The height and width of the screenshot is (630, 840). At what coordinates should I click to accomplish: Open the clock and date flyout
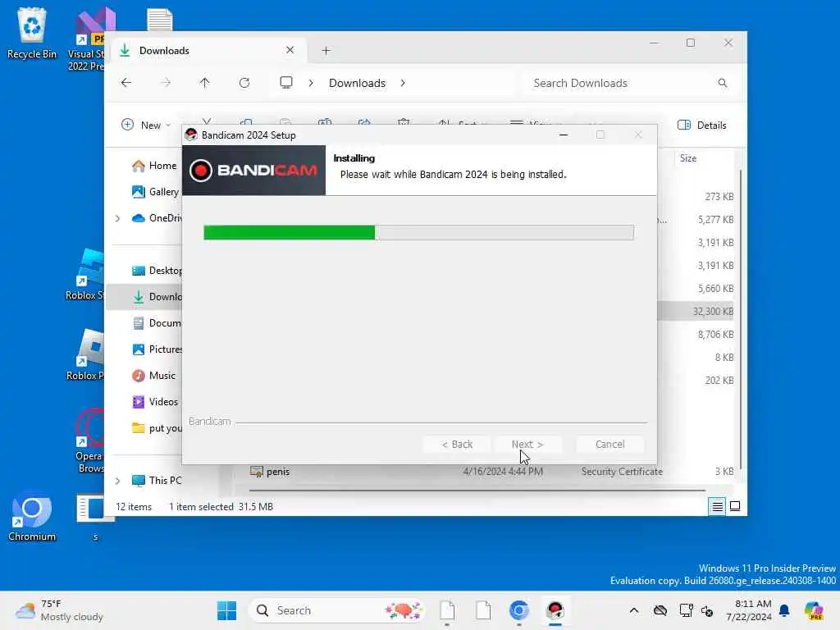(748, 610)
